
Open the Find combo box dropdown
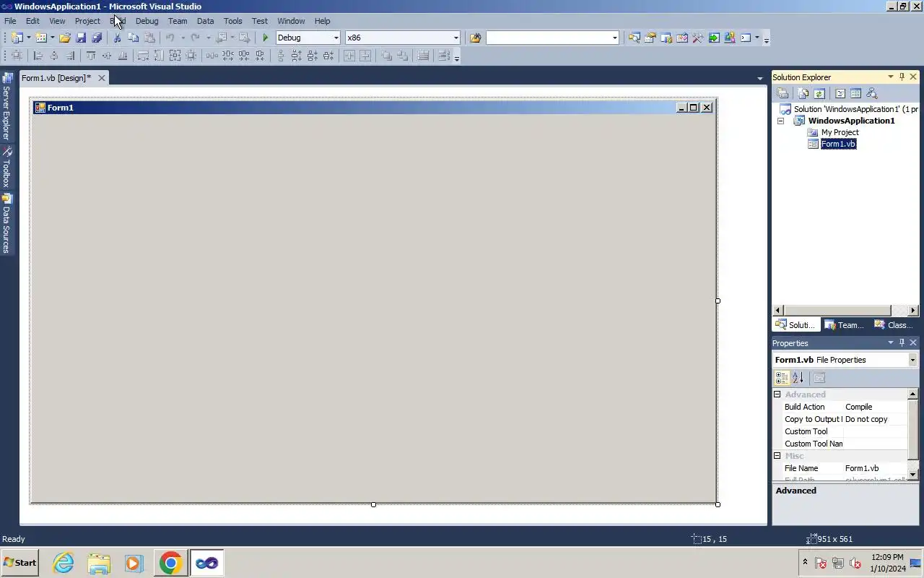click(x=615, y=38)
